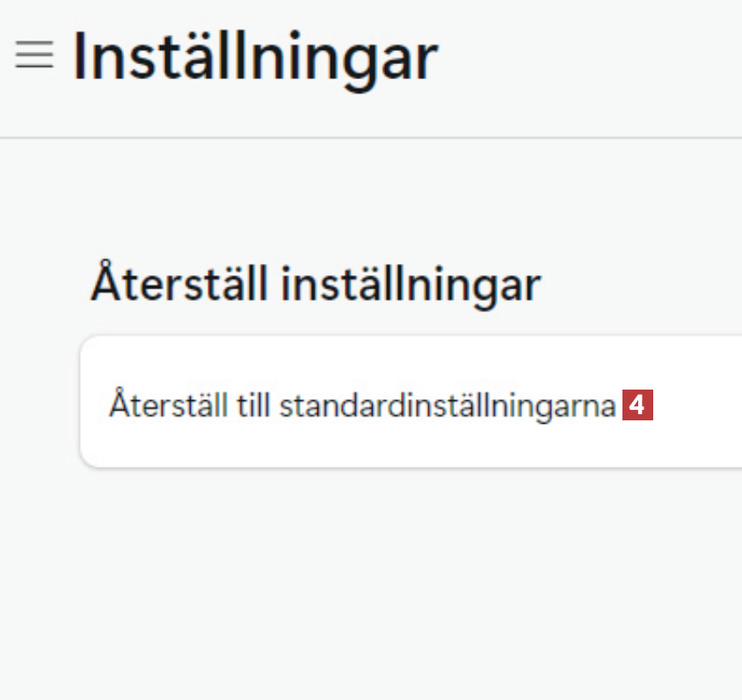This screenshot has height=700, width=742.
Task: Expand the main menu with the hamburger button
Action: [34, 55]
